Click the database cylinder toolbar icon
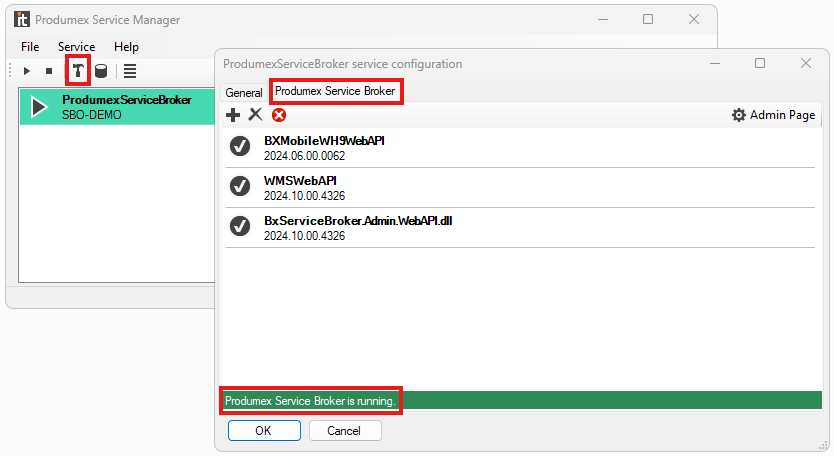 pyautogui.click(x=101, y=71)
